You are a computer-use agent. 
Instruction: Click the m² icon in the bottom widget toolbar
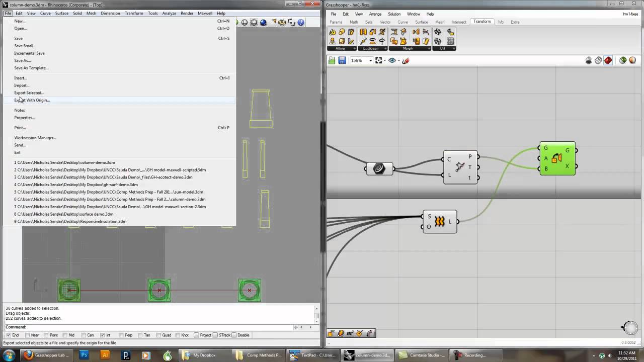coord(350,333)
